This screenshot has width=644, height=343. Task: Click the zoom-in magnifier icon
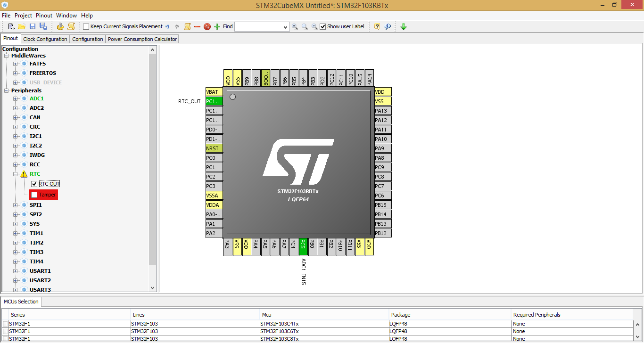tap(295, 26)
